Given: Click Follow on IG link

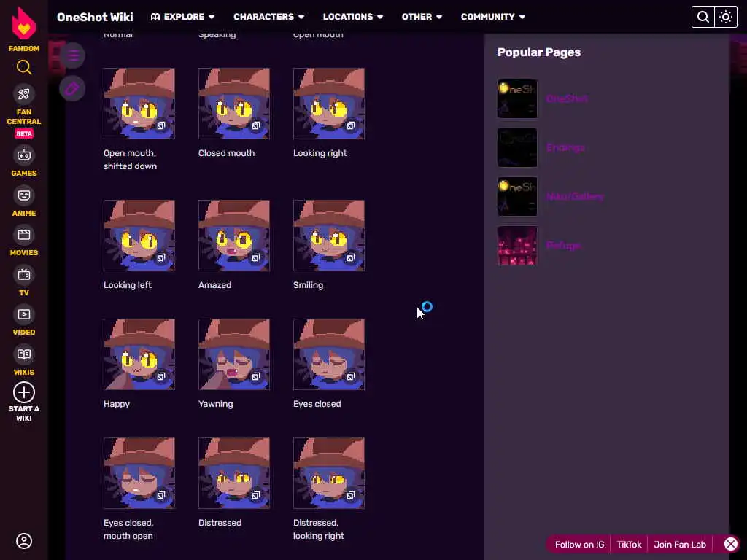Looking at the screenshot, I should [579, 544].
